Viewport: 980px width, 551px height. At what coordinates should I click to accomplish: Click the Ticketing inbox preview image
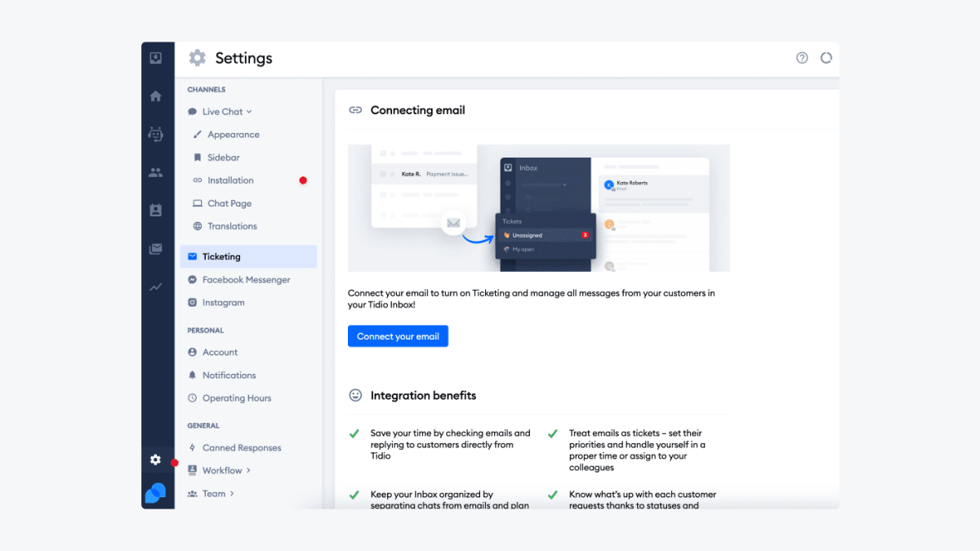pyautogui.click(x=538, y=208)
